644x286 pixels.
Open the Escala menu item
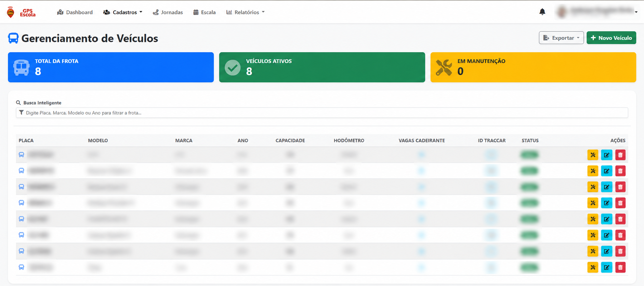tap(205, 12)
